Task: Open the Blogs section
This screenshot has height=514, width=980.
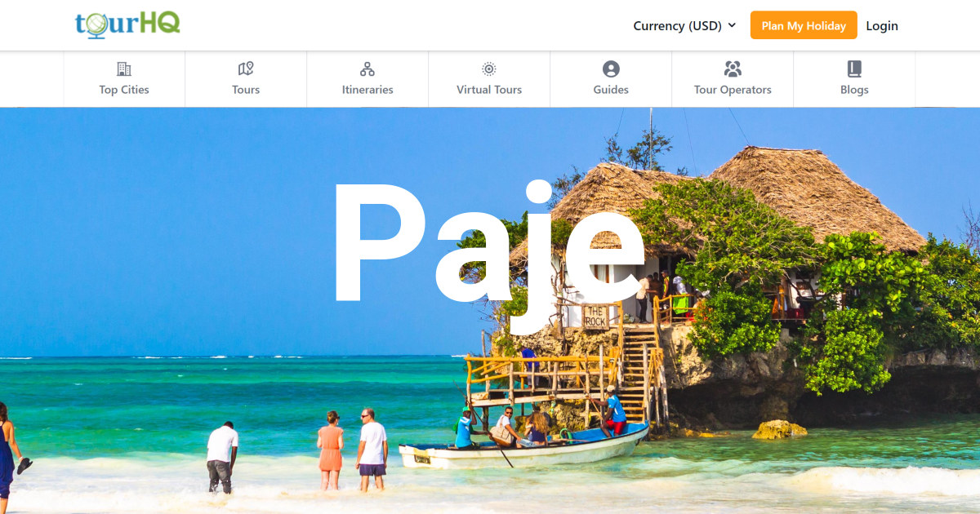Action: click(x=854, y=90)
